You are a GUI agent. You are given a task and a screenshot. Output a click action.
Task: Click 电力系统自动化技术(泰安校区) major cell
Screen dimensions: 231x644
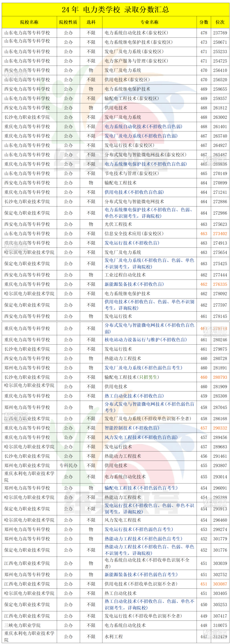tap(136, 33)
